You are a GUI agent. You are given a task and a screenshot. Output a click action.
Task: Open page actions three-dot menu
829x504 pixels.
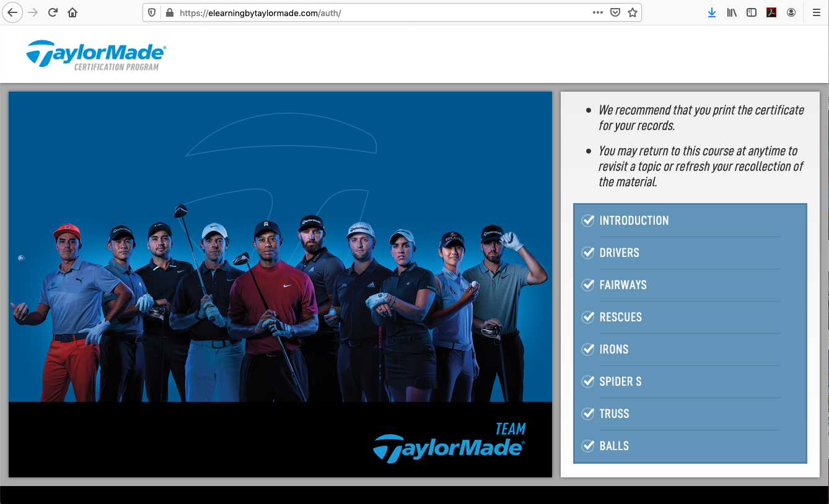597,12
